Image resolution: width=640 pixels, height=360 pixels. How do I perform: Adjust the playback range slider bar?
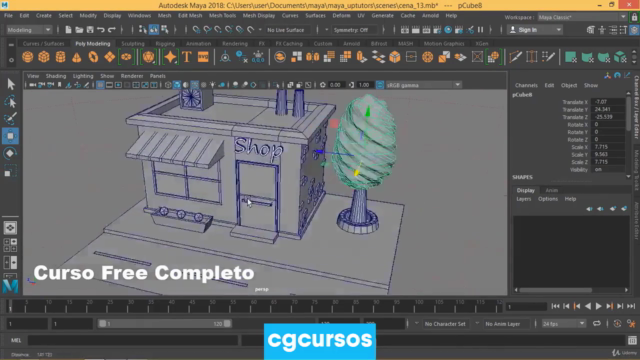[x=164, y=324]
